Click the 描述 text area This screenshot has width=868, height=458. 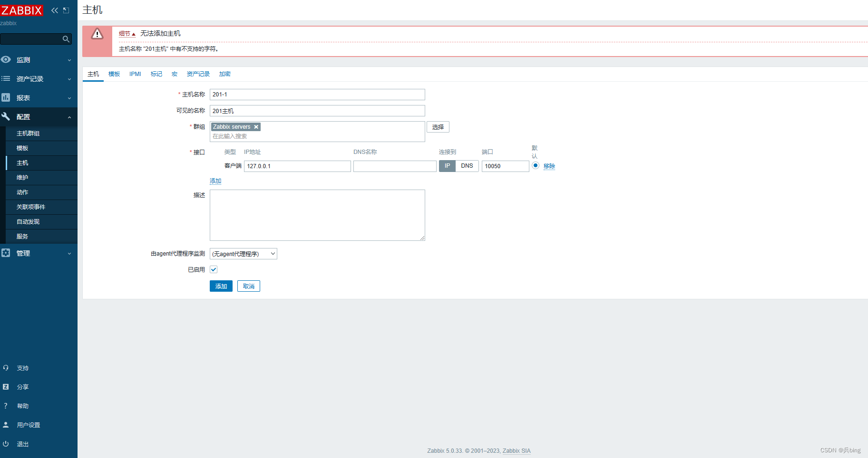click(x=317, y=215)
